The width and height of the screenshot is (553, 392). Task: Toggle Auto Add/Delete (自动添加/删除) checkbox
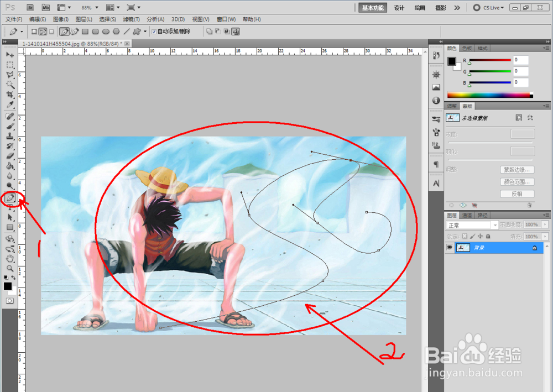tap(154, 32)
